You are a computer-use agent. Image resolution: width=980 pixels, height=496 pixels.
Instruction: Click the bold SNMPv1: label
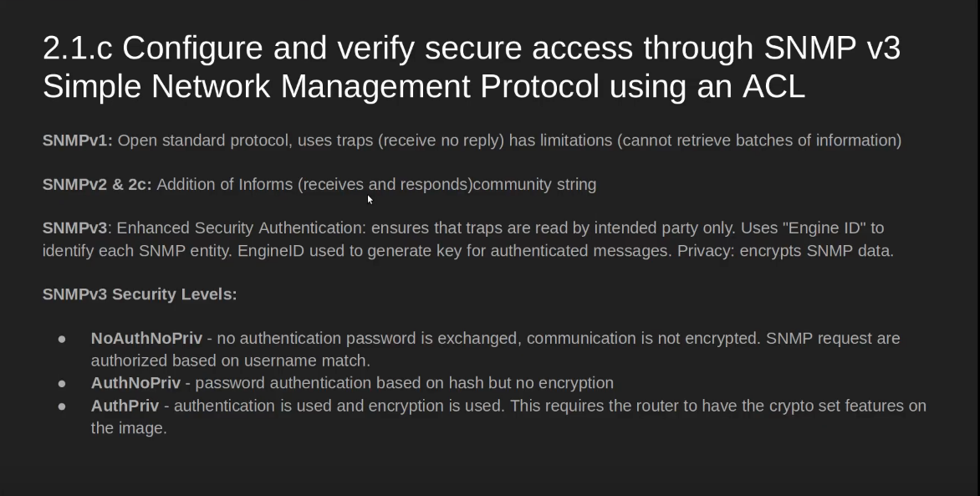78,141
